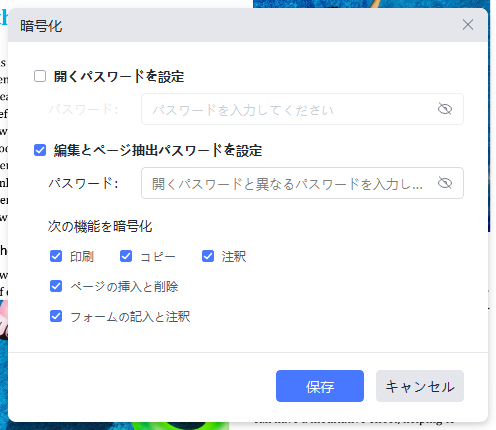This screenshot has height=430, width=496.
Task: Click the 暗号化 dialog title
Action: (41, 26)
